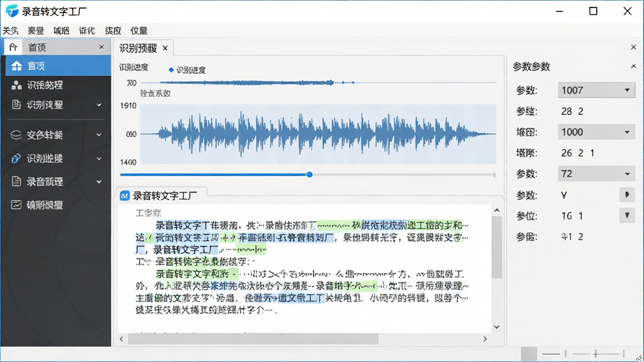This screenshot has width=644, height=362.
Task: Click the blue 识别进度 legend dot
Action: [x=171, y=70]
